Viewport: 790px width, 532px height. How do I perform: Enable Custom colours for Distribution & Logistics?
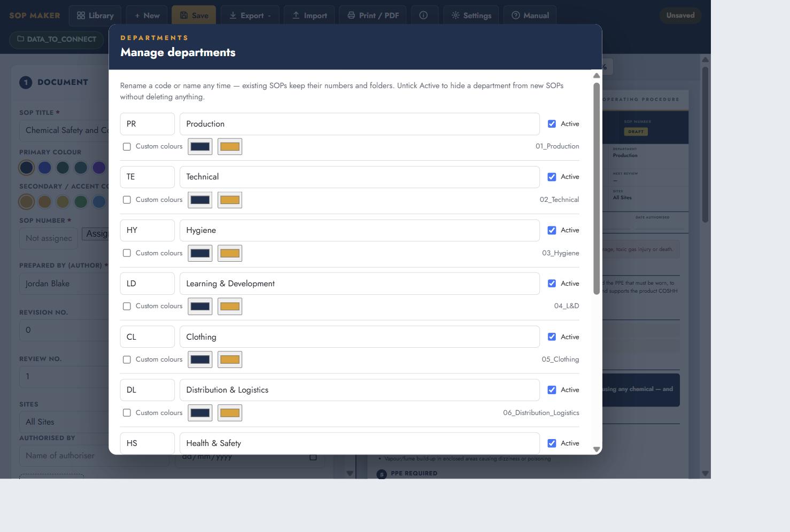pyautogui.click(x=127, y=413)
